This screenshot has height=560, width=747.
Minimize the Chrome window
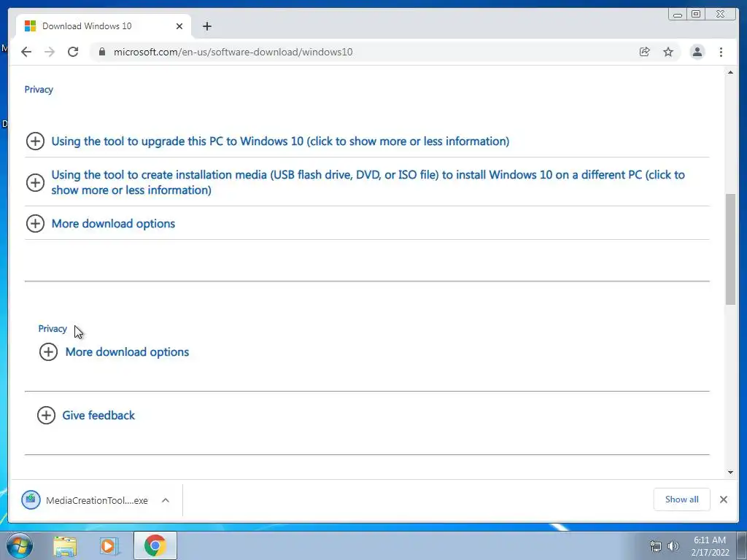coord(678,15)
